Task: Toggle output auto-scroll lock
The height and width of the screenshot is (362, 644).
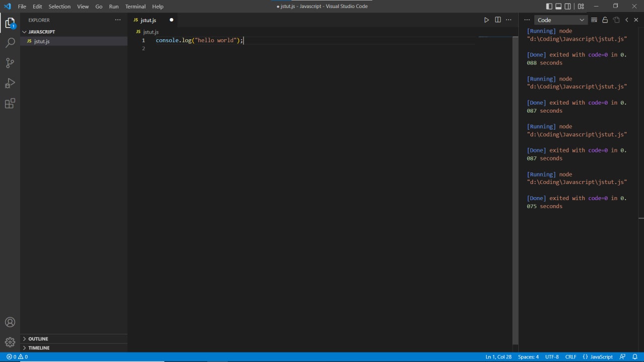Action: (605, 20)
